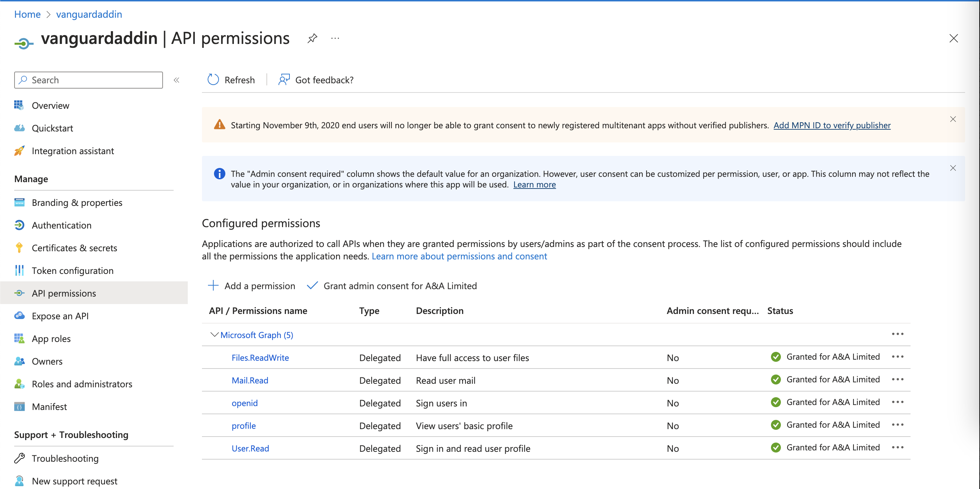Open the Manifest editor
Viewport: 980px width, 489px height.
pos(49,406)
